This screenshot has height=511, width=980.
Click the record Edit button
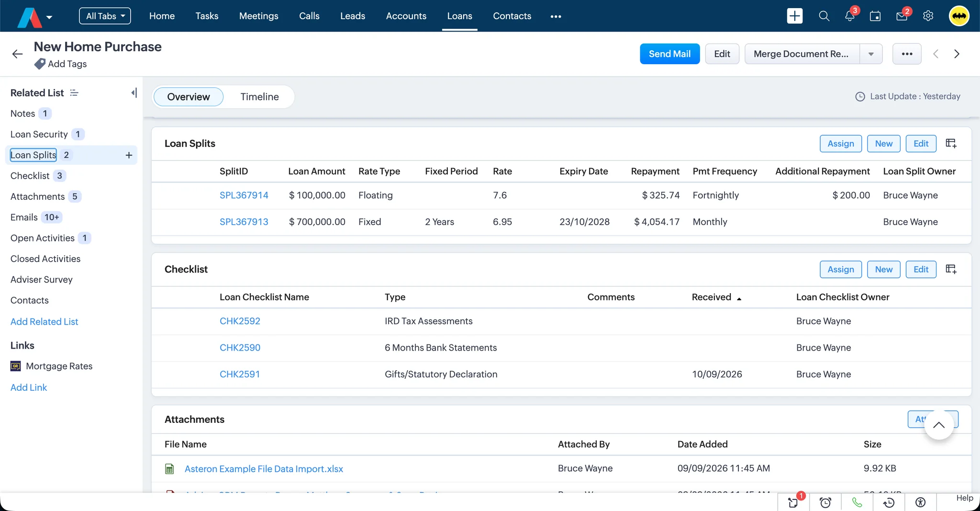pyautogui.click(x=722, y=54)
